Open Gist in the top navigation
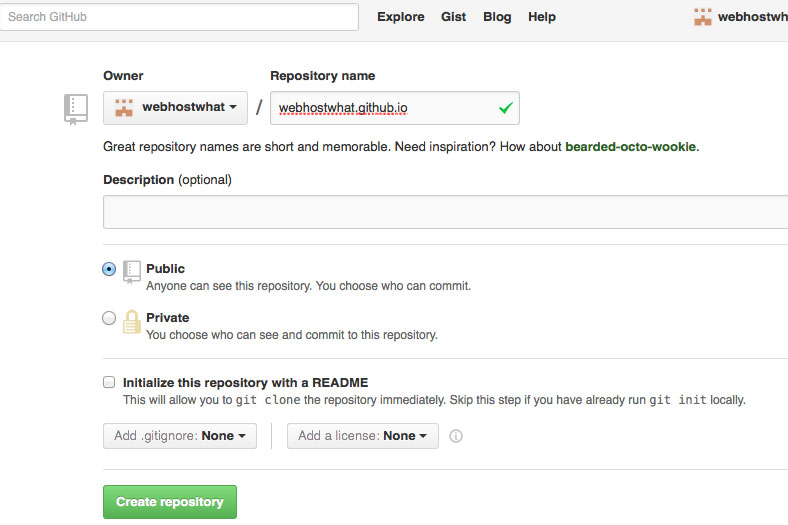 453,17
